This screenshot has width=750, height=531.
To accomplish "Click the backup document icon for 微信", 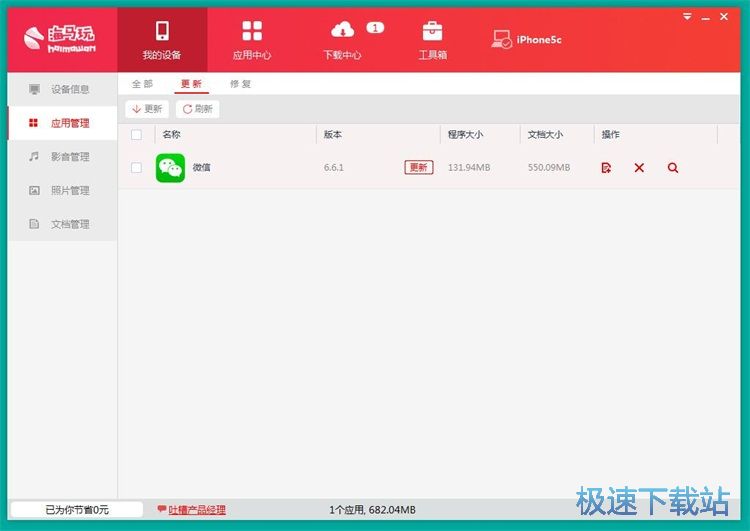I will [x=606, y=168].
